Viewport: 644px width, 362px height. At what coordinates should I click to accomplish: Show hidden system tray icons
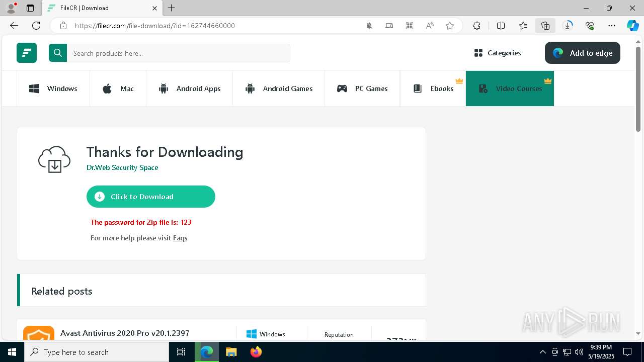[542, 352]
